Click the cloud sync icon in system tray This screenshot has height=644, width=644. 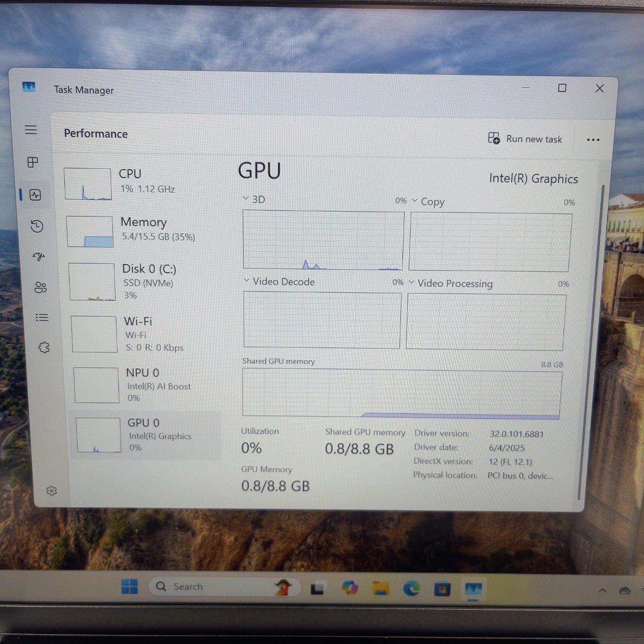625,591
